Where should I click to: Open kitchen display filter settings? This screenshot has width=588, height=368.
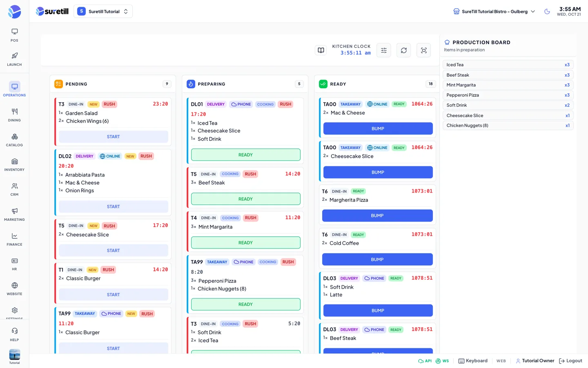coord(384,50)
